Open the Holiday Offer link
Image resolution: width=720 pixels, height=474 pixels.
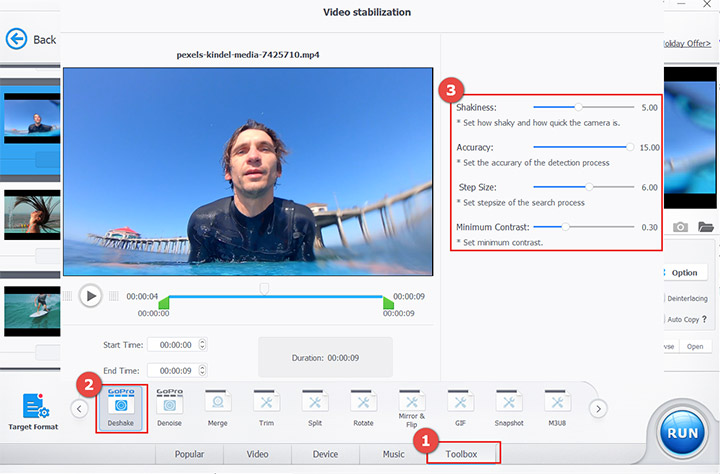click(x=687, y=43)
